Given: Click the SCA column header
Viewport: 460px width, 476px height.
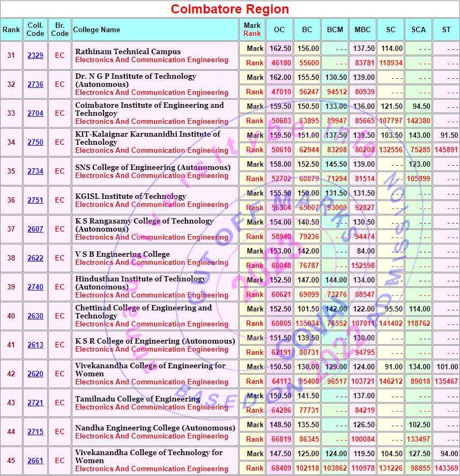Looking at the screenshot, I should (418, 30).
